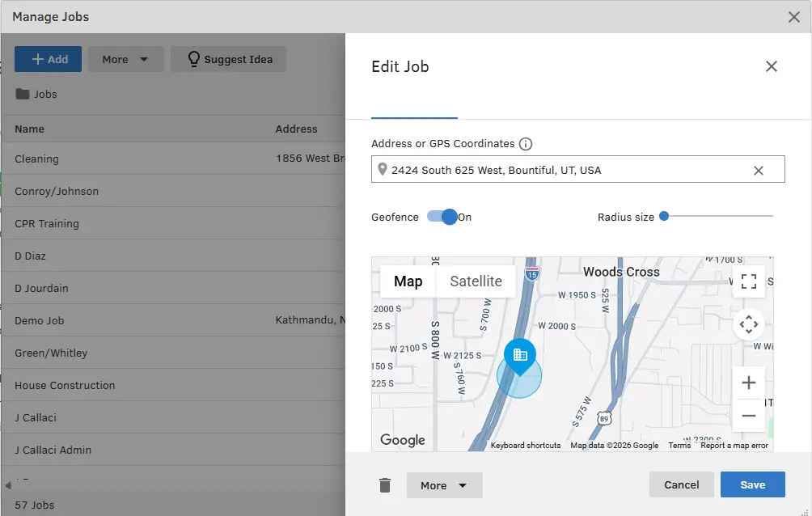Click the Route 89 shield on map
Screen dimensions: 812x516
coord(604,418)
